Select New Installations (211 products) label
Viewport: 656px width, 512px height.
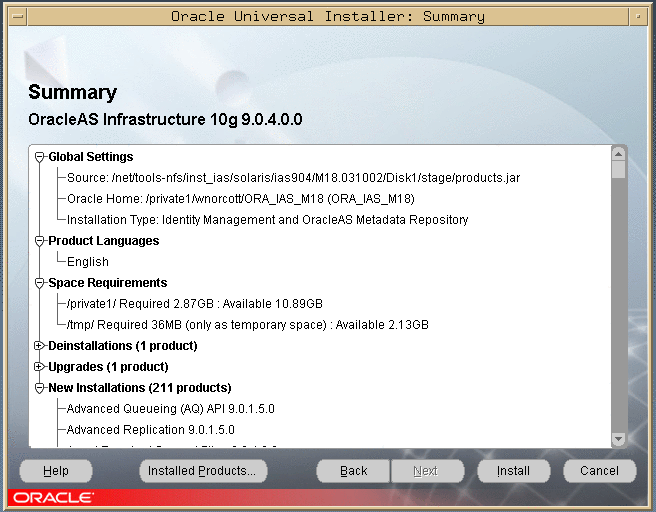point(140,388)
